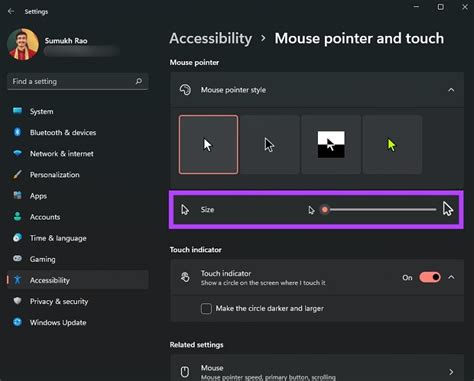This screenshot has width=474, height=381.
Task: Click the back arrow icon in Settings
Action: 11,11
